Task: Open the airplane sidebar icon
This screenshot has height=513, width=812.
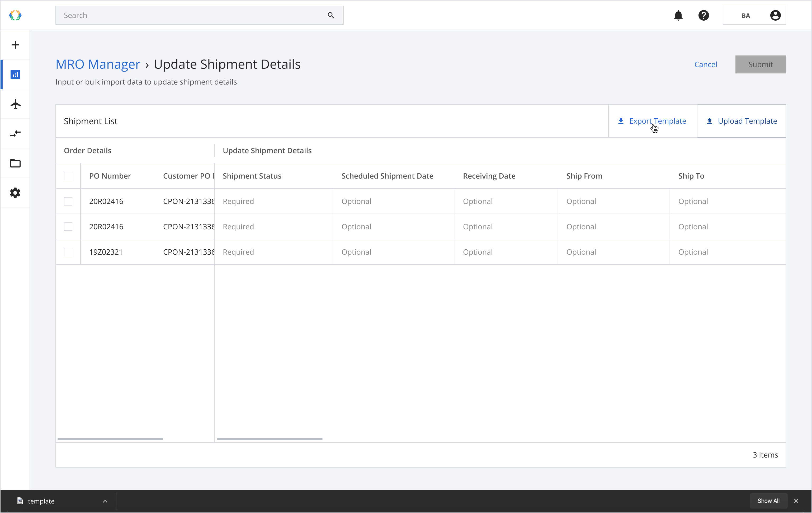Action: (15, 104)
